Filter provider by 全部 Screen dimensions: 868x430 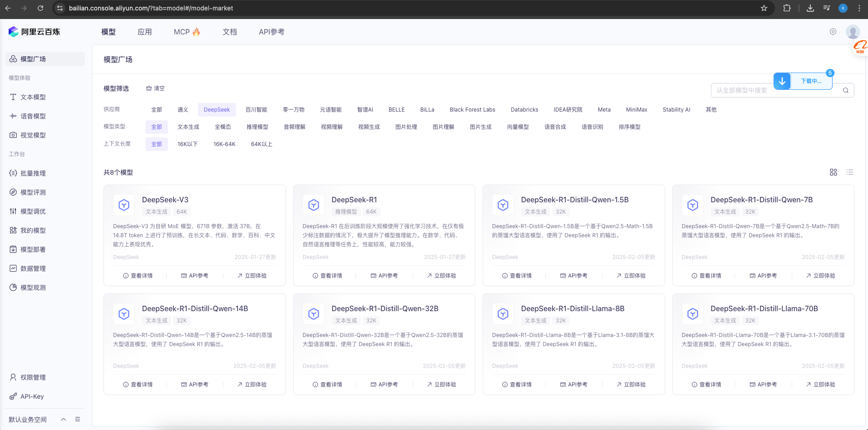(157, 110)
